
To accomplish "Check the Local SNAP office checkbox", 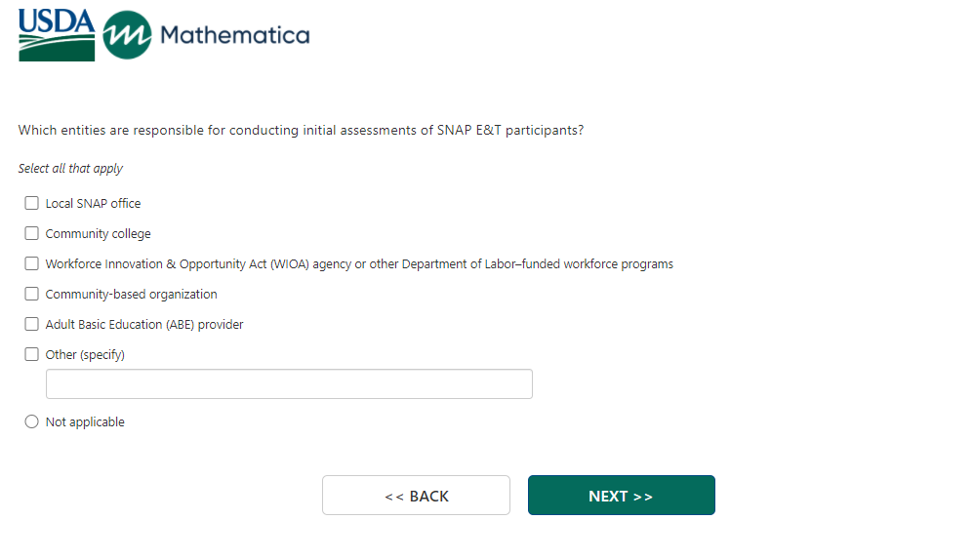I will tap(32, 203).
